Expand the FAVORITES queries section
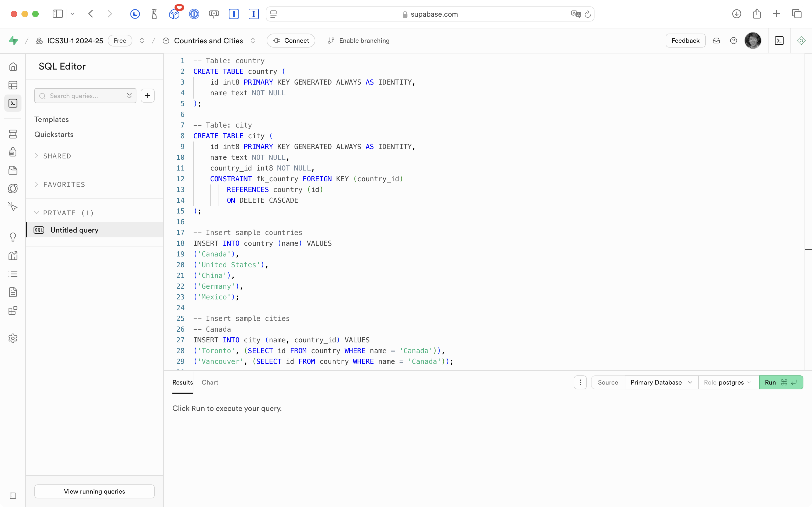812x507 pixels. click(64, 184)
